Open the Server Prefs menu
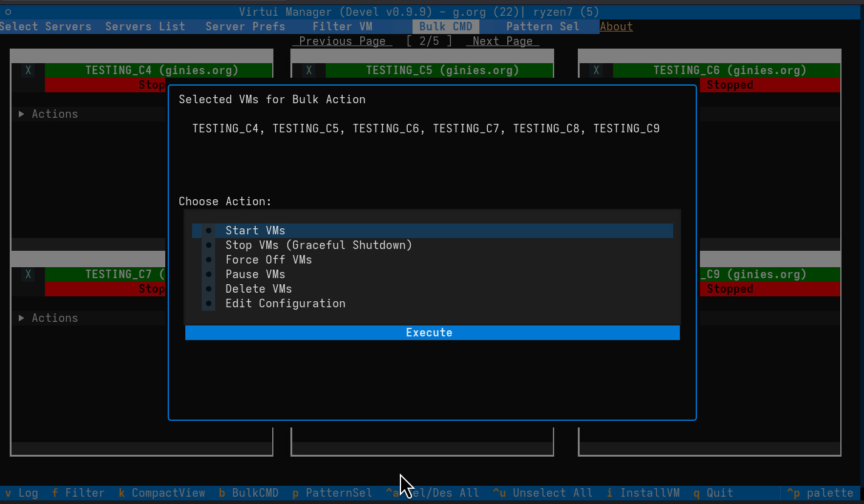 point(245,26)
